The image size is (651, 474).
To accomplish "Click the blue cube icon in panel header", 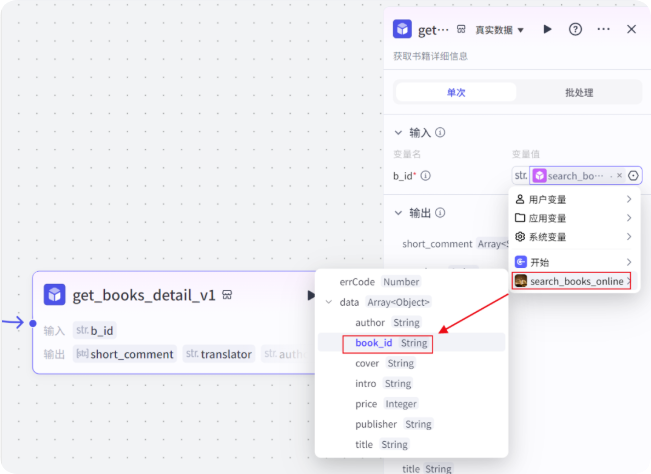I will pos(402,29).
